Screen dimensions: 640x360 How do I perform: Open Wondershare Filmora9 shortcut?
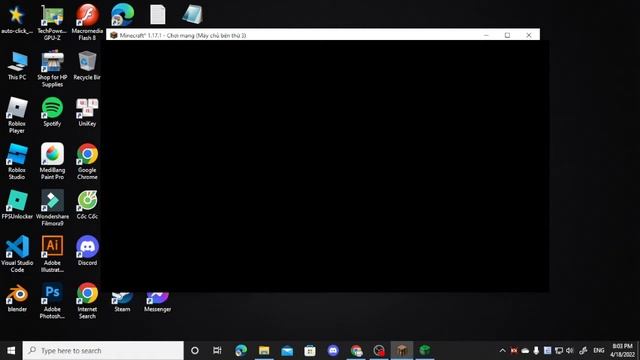click(x=52, y=208)
